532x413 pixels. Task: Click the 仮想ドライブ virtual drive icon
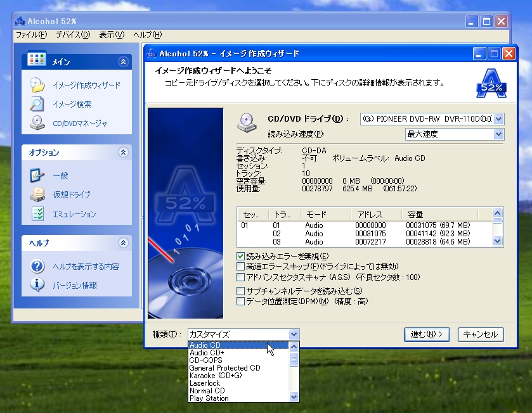tap(37, 194)
